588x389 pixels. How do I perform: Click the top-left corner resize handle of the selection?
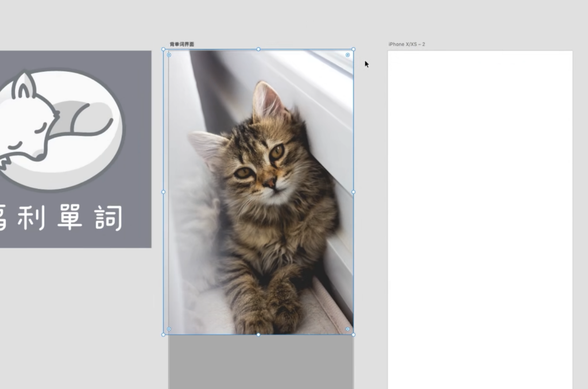pyautogui.click(x=164, y=49)
